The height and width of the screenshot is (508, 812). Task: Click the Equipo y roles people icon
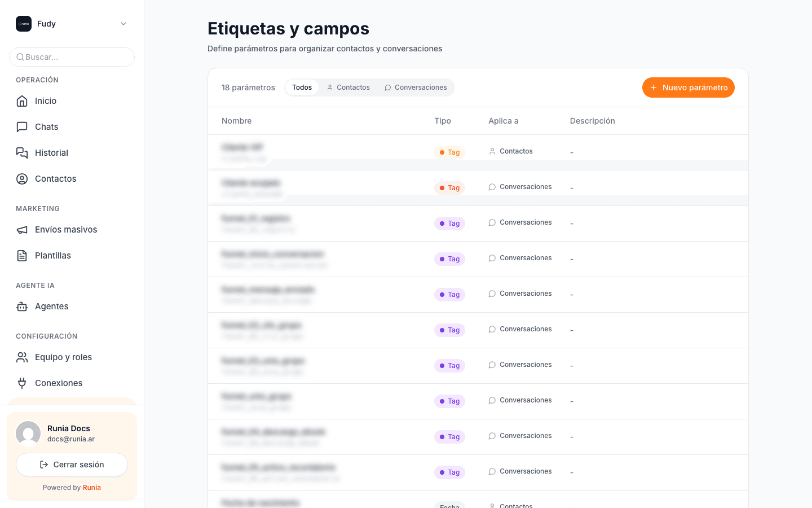pos(22,357)
